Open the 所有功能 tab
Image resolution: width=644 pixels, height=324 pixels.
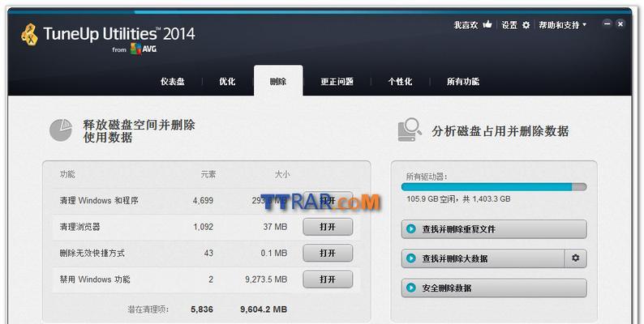pyautogui.click(x=463, y=82)
